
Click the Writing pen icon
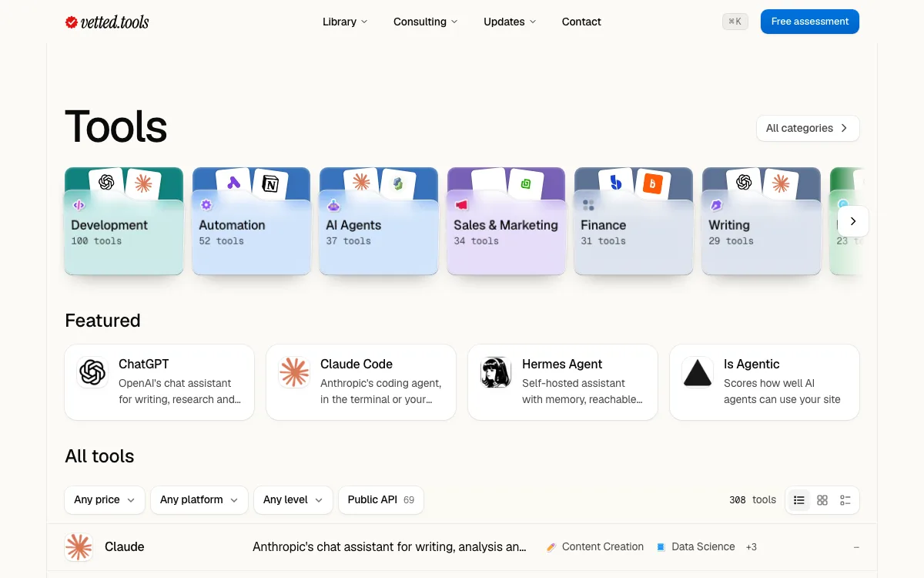tap(716, 205)
